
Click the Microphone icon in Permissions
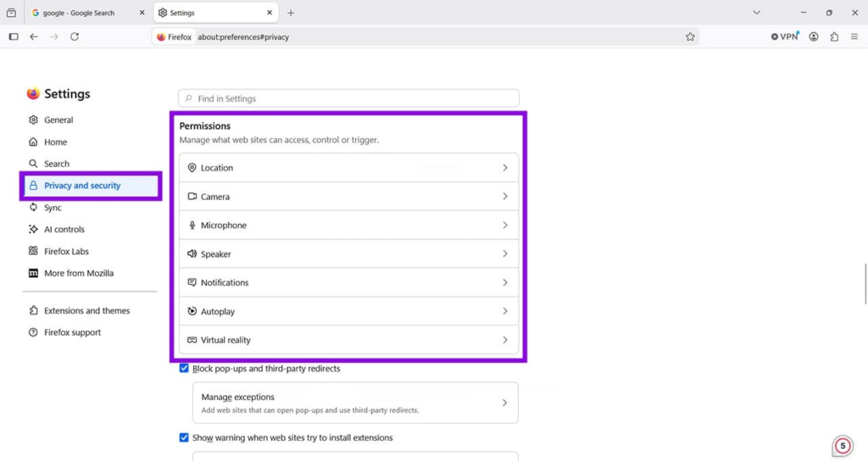(192, 225)
